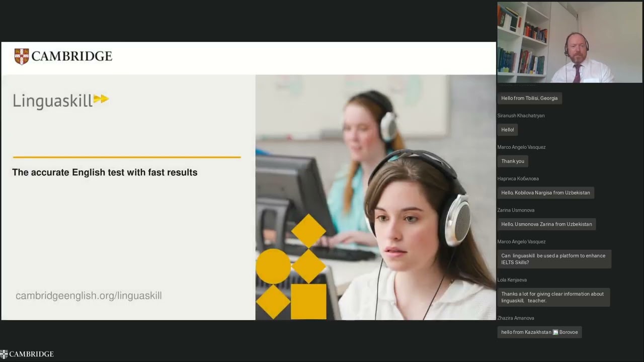The height and width of the screenshot is (362, 644).
Task: Click the presenter webcam video thumbnail
Action: coord(570,42)
